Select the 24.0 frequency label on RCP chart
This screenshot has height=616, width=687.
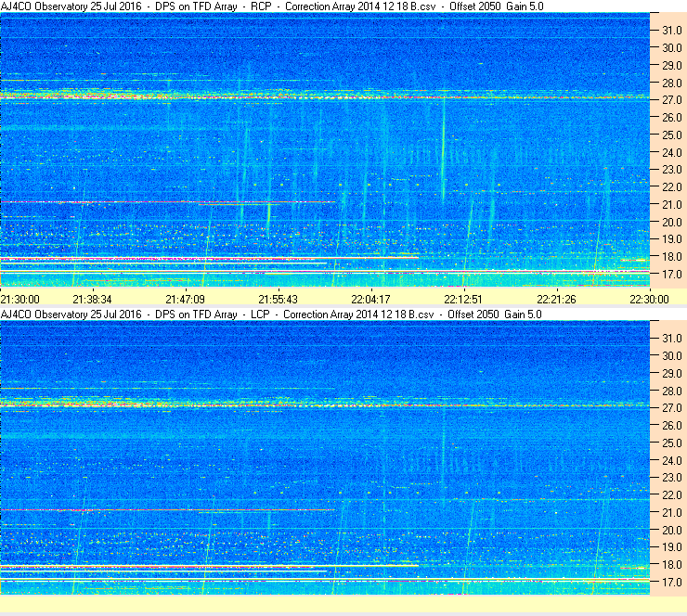(672, 153)
